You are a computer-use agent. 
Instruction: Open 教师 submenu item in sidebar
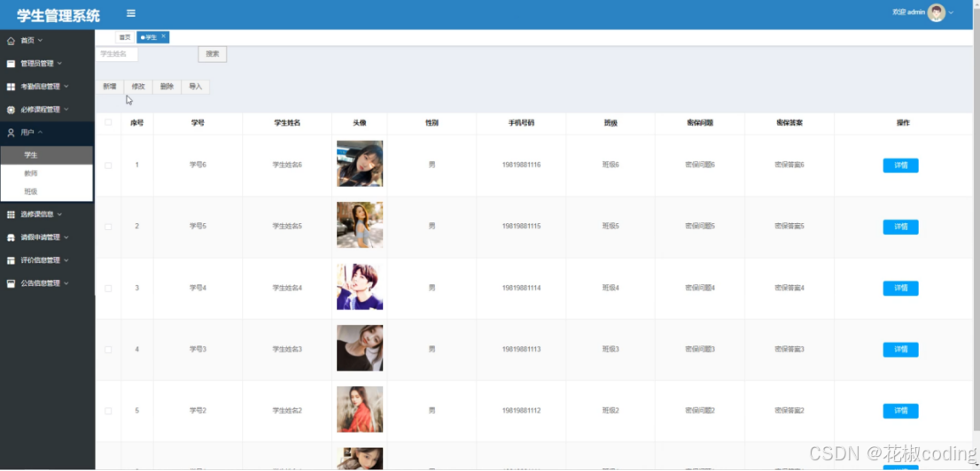click(x=47, y=173)
